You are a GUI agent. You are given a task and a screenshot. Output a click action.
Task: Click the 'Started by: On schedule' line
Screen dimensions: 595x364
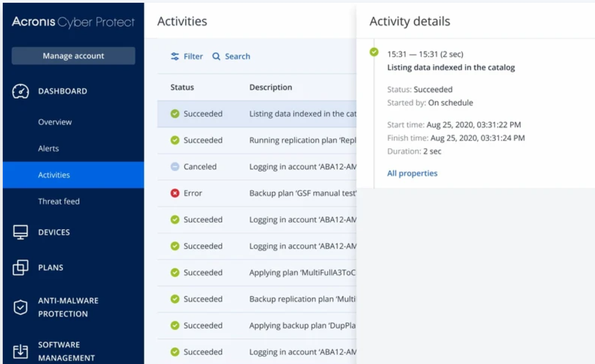[430, 103]
